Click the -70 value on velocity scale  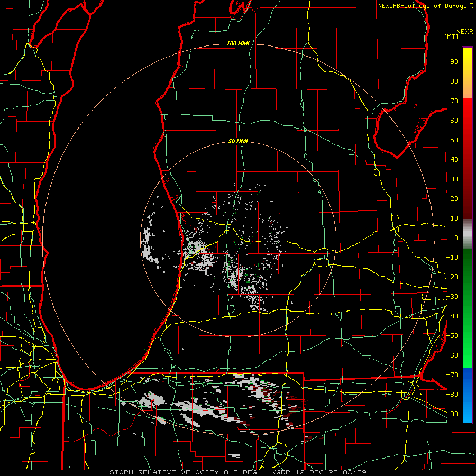[452, 375]
